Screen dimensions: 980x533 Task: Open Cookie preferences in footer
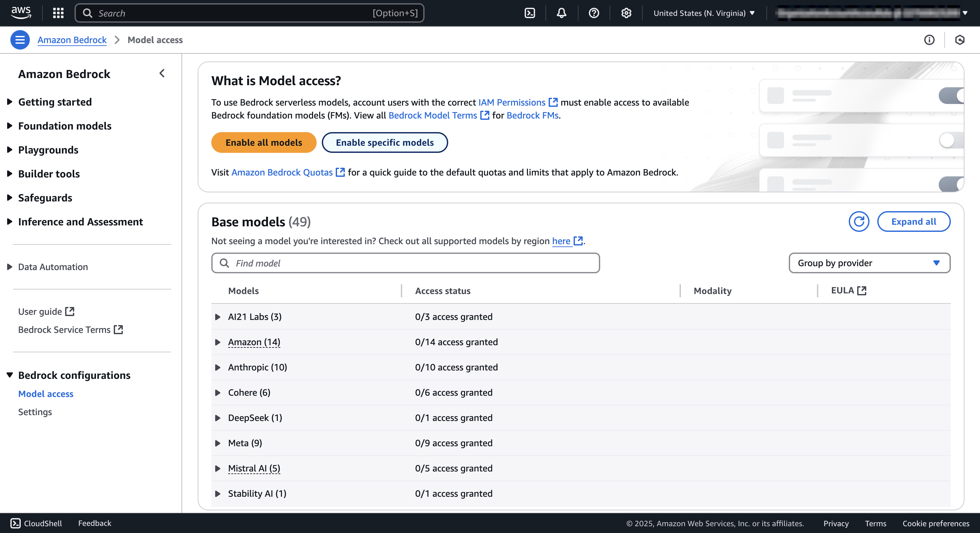click(936, 523)
